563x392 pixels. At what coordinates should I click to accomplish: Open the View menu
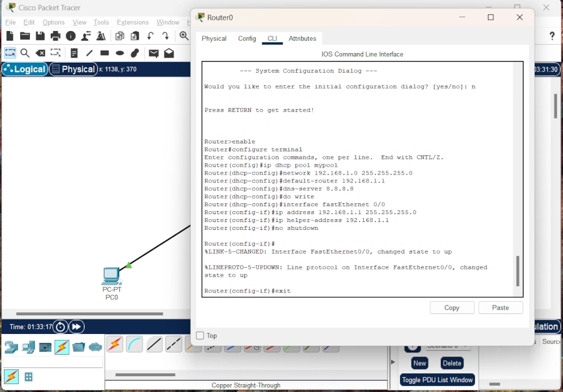[x=79, y=22]
